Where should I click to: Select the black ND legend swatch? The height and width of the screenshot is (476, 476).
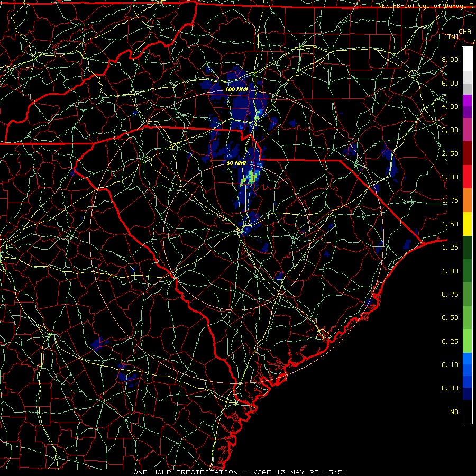[x=467, y=411]
